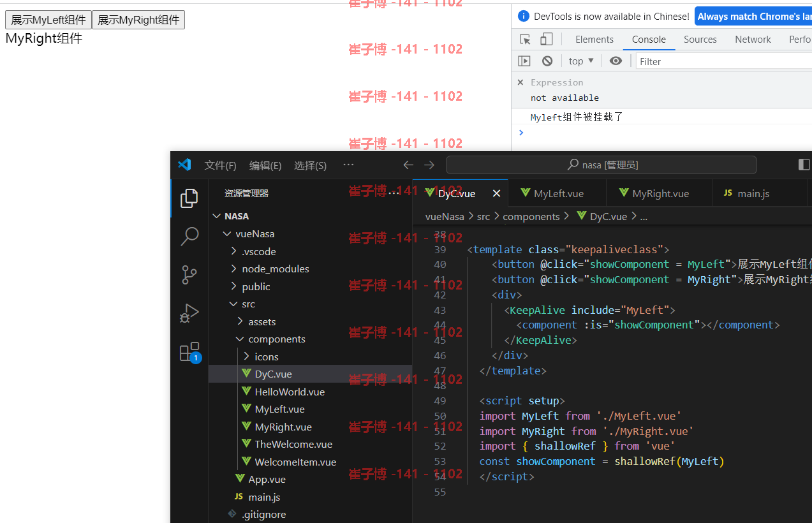The width and height of the screenshot is (812, 523).
Task: Switch to the Elements tab in DevTools
Action: point(594,40)
